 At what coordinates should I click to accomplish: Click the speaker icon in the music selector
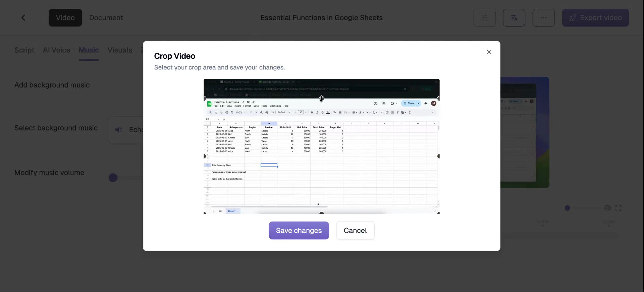point(119,130)
